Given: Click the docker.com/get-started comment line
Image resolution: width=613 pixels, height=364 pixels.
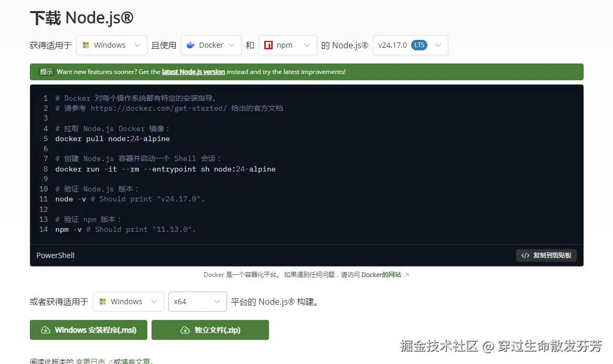Looking at the screenshot, I should [x=169, y=108].
